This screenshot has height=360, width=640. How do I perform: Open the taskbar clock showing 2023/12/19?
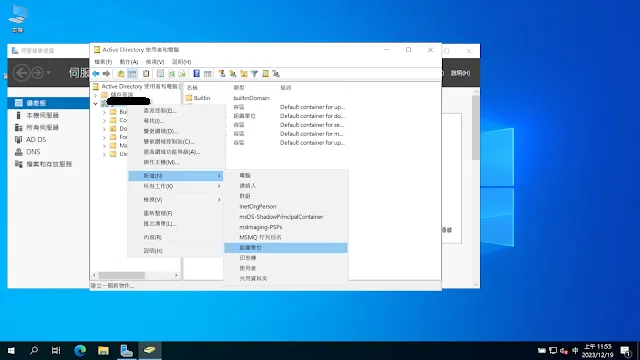pyautogui.click(x=598, y=351)
